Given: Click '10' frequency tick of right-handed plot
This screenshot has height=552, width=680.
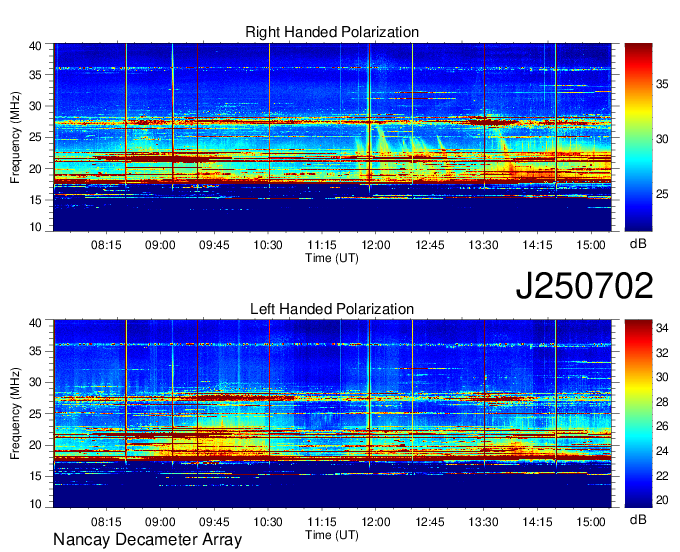Looking at the screenshot, I should [x=35, y=227].
